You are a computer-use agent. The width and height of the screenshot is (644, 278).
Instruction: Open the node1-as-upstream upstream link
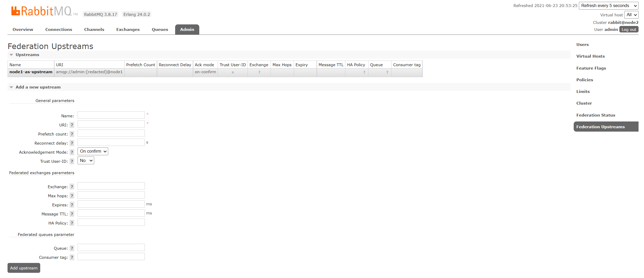31,72
